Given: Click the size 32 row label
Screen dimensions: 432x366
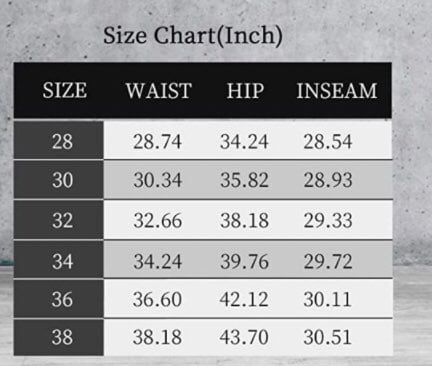Looking at the screenshot, I should [62, 220].
